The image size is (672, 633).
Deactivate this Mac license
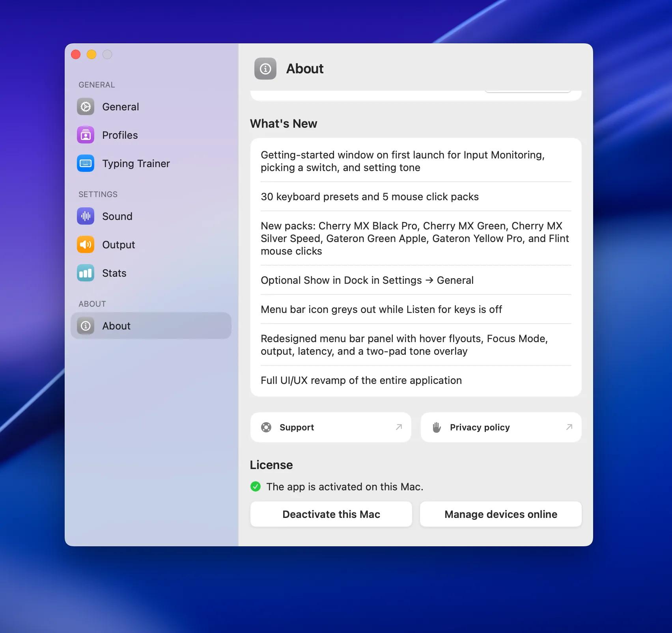pyautogui.click(x=331, y=514)
